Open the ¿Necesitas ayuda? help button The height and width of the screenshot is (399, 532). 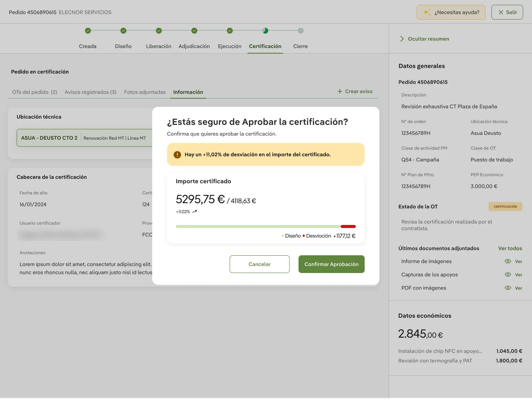click(x=451, y=12)
